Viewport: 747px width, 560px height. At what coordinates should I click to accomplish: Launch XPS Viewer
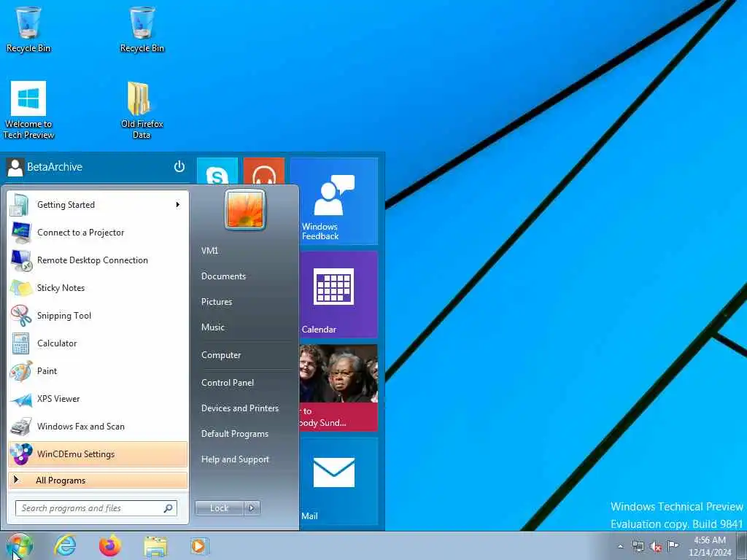[98, 399]
